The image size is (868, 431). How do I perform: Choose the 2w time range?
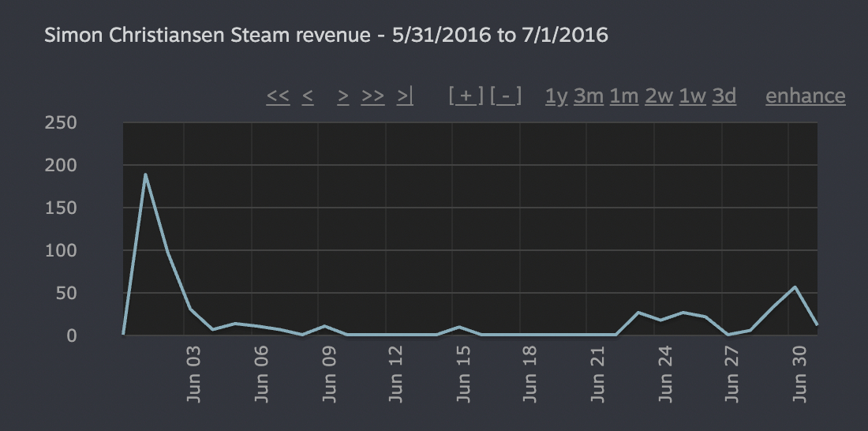(x=659, y=96)
